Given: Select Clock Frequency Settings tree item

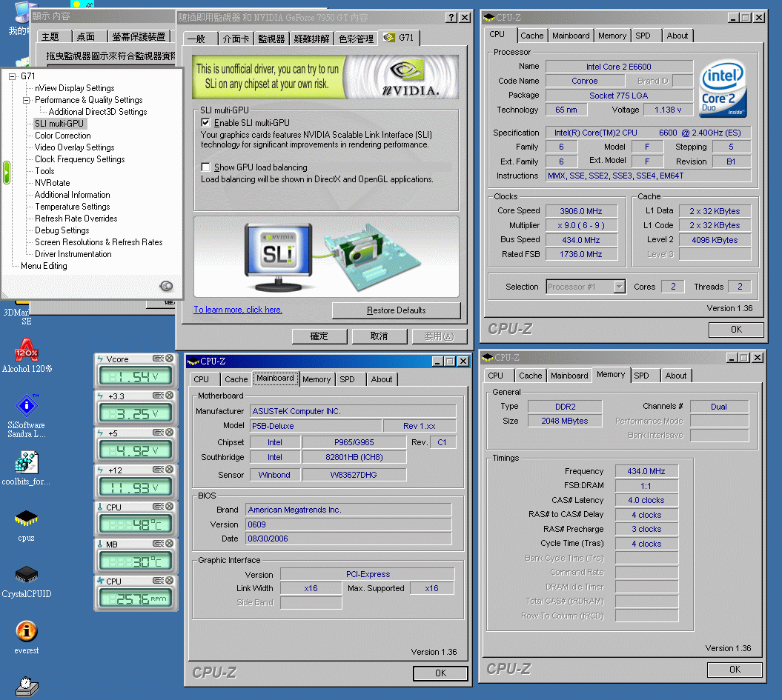Looking at the screenshot, I should pyautogui.click(x=80, y=159).
